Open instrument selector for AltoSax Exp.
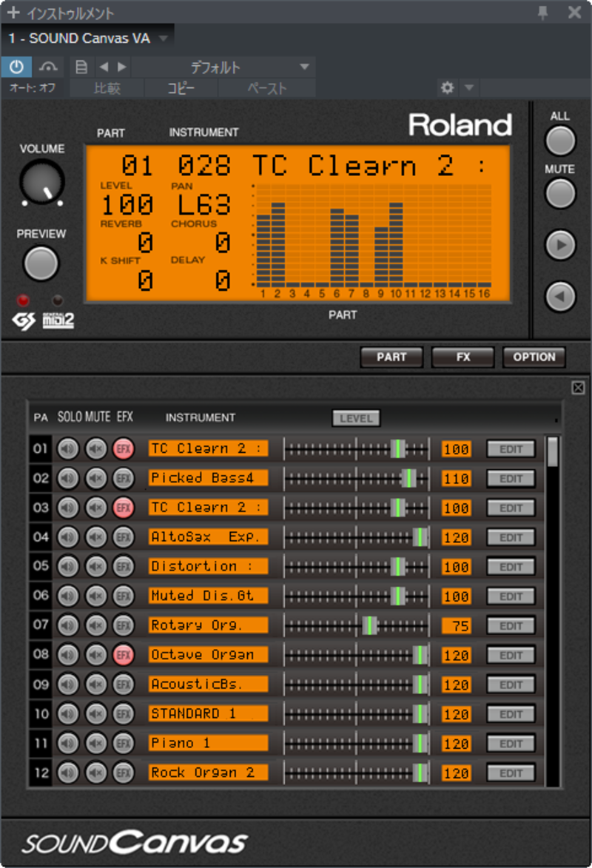 tap(208, 536)
